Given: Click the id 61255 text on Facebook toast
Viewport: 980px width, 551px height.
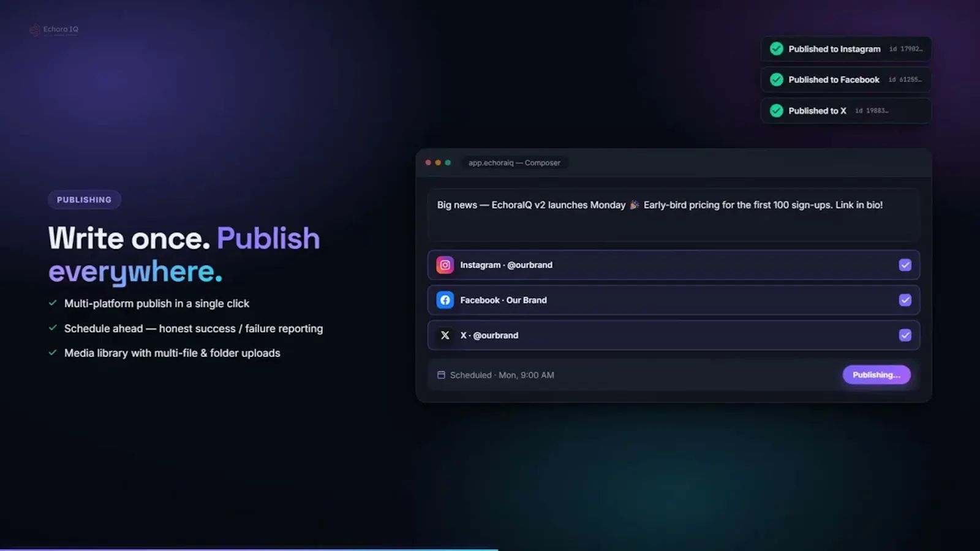Looking at the screenshot, I should [905, 80].
